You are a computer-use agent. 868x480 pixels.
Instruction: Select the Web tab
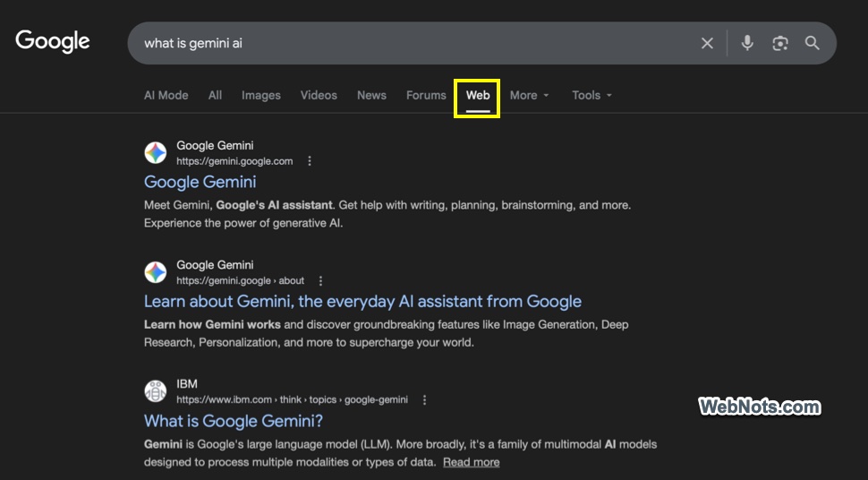click(478, 95)
